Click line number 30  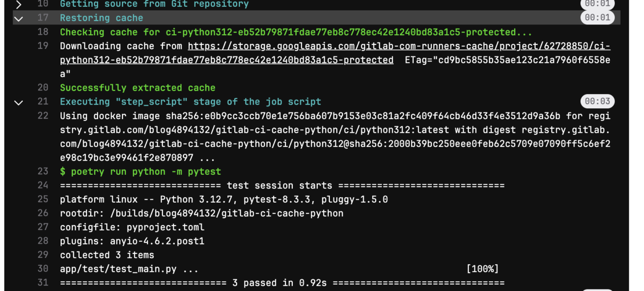(x=43, y=269)
